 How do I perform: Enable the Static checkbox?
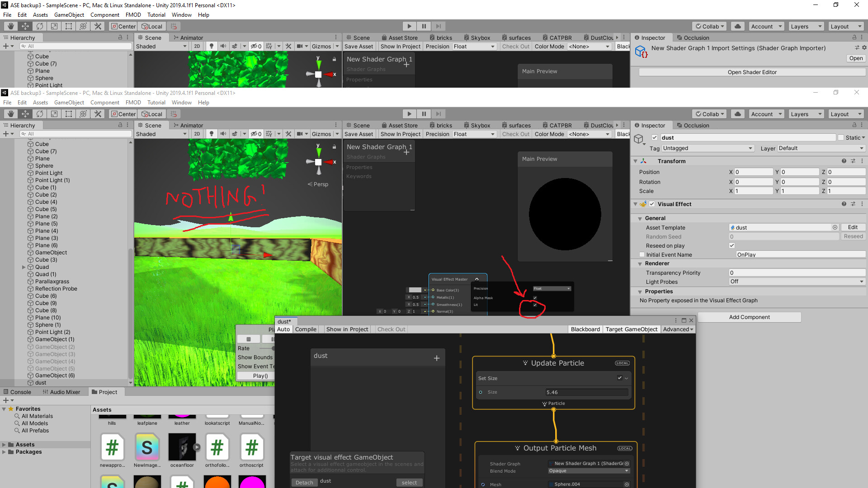click(x=841, y=138)
